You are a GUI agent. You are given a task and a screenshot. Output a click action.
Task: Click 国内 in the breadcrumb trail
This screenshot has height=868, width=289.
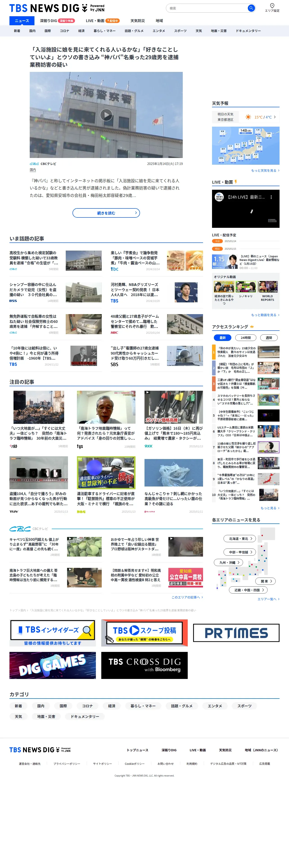(23, 610)
